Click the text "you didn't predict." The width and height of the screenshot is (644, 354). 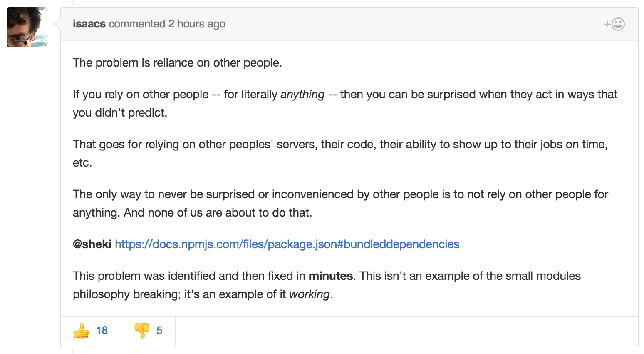(120, 113)
